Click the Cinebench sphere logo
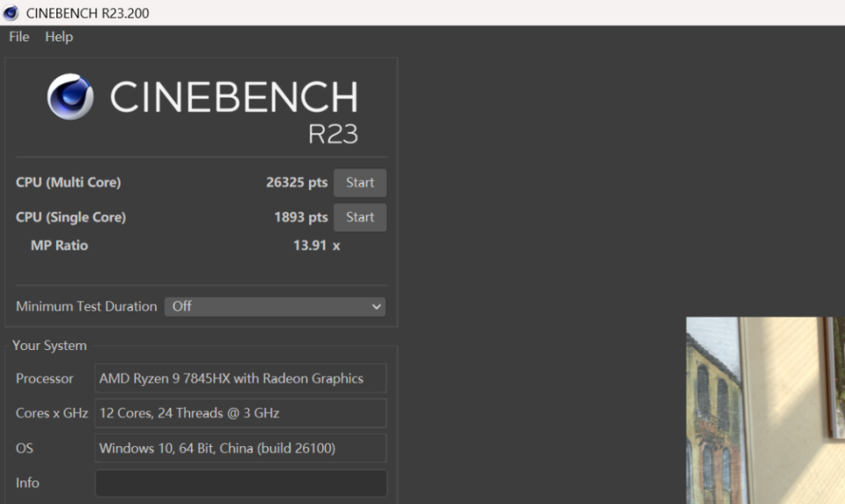 [70, 97]
